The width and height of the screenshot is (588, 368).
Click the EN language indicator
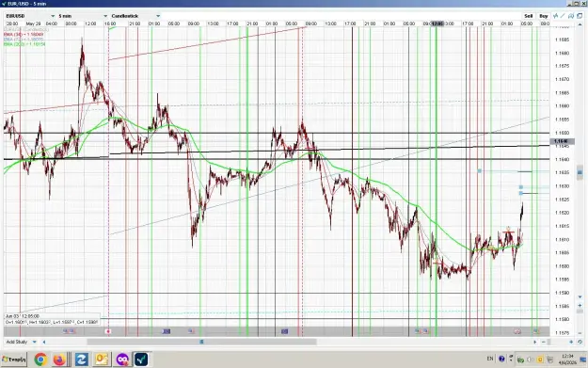490,359
